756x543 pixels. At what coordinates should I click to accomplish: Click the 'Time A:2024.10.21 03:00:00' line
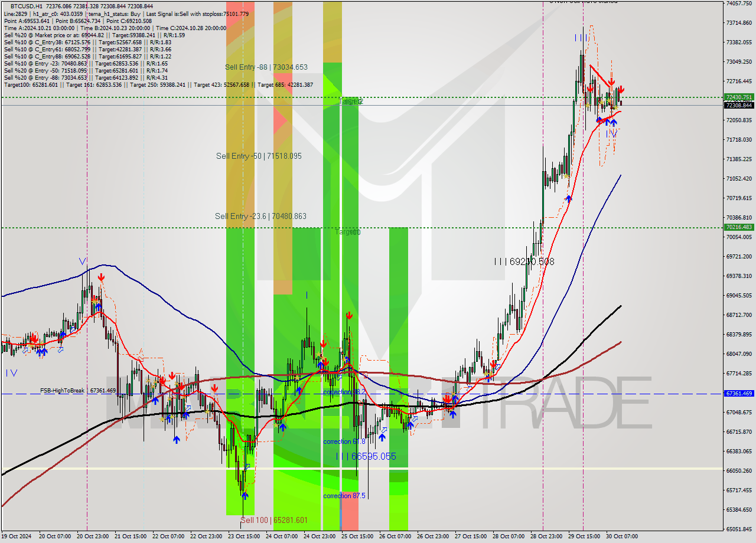pos(40,28)
